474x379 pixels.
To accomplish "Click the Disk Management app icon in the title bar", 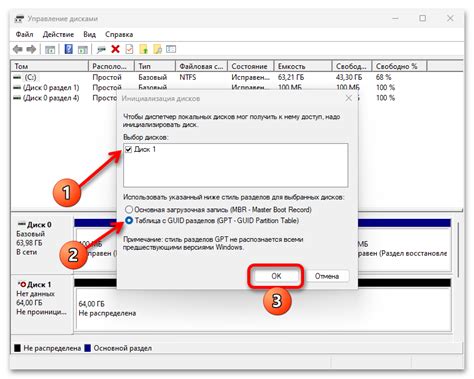I will [19, 19].
